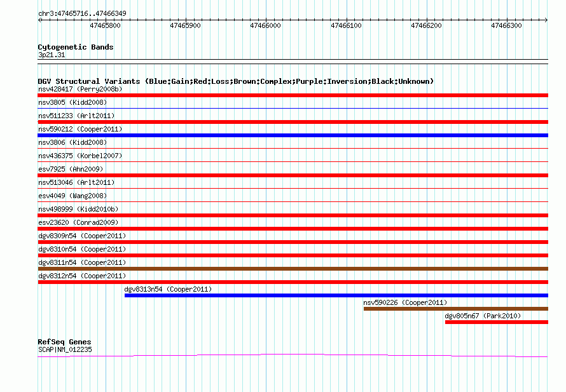Select the red bar for nsv428417
566x392 pixels.
(293, 95)
